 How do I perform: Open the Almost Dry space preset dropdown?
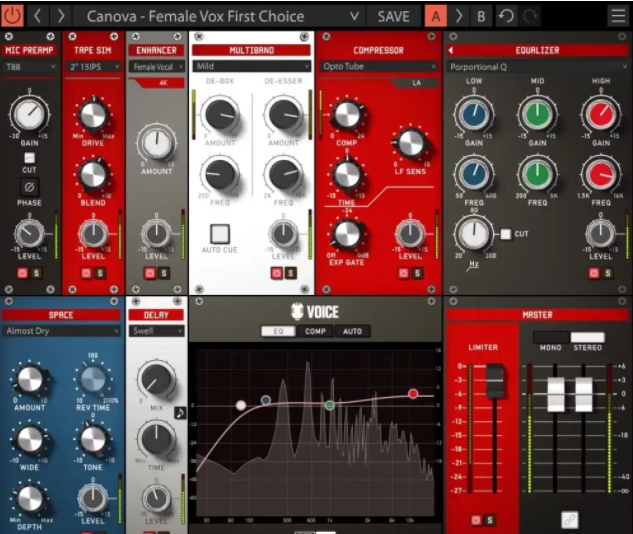62,331
